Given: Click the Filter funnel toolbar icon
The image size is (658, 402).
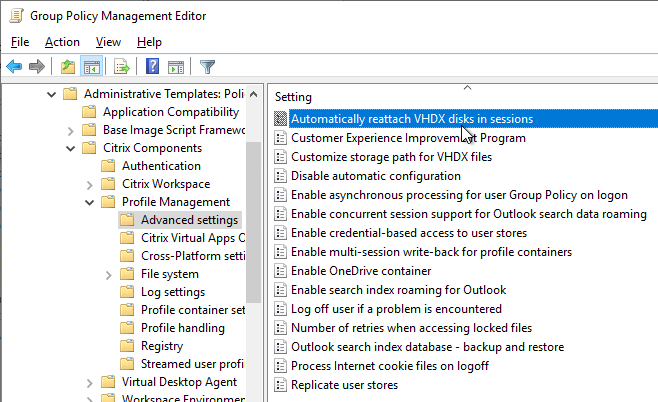Looking at the screenshot, I should [x=207, y=66].
